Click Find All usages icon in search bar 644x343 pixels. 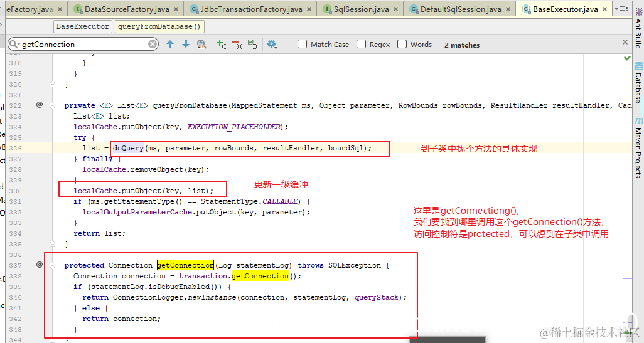point(201,45)
